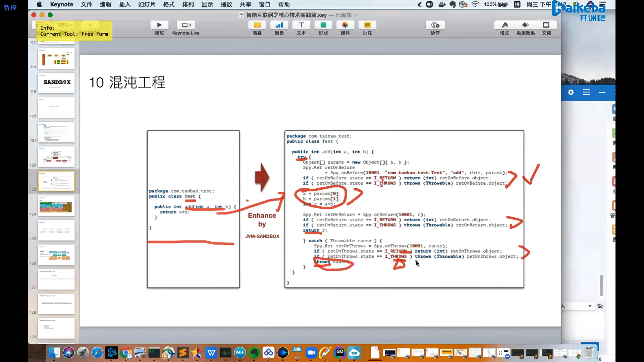Click the 暂停 pause text button

click(10, 7)
